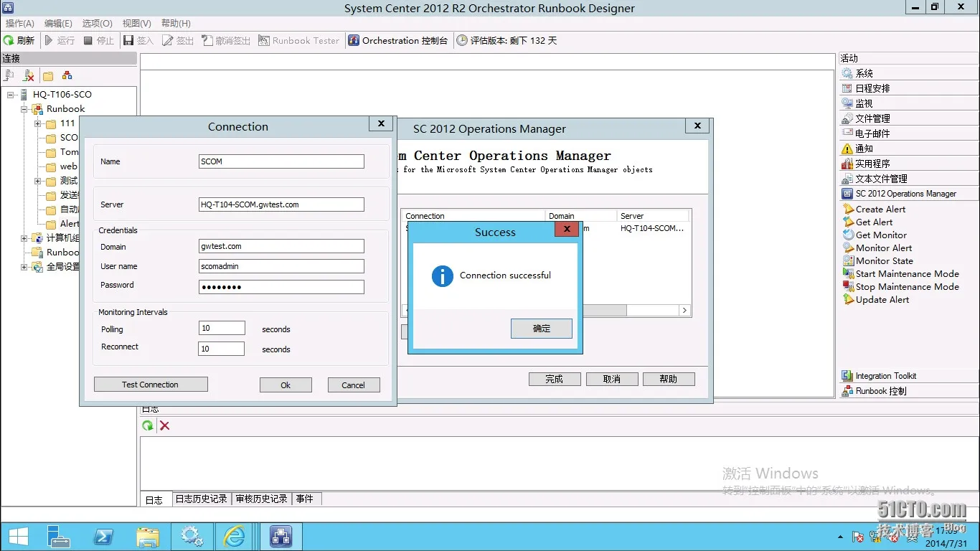Collapse the Runbook tree node
Screen dimensions: 980x551
click(24, 109)
